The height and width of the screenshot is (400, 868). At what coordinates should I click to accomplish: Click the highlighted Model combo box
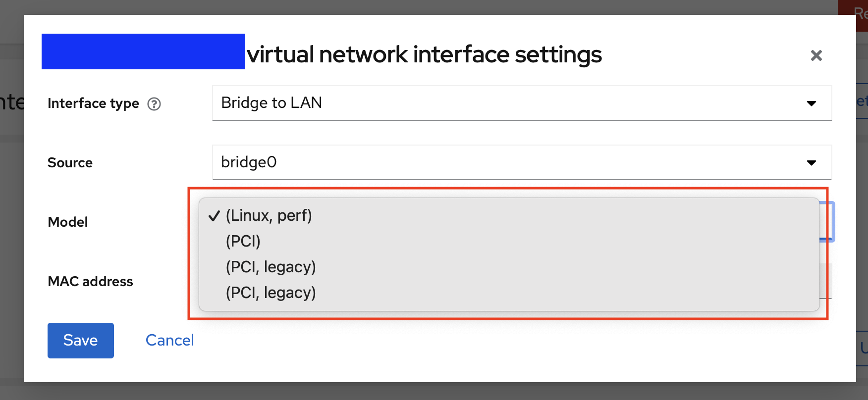[827, 222]
